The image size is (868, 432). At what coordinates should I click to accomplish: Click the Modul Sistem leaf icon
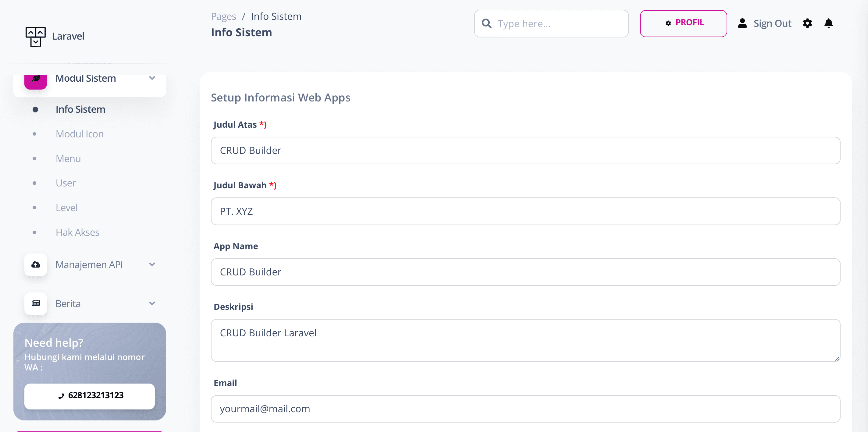[35, 80]
